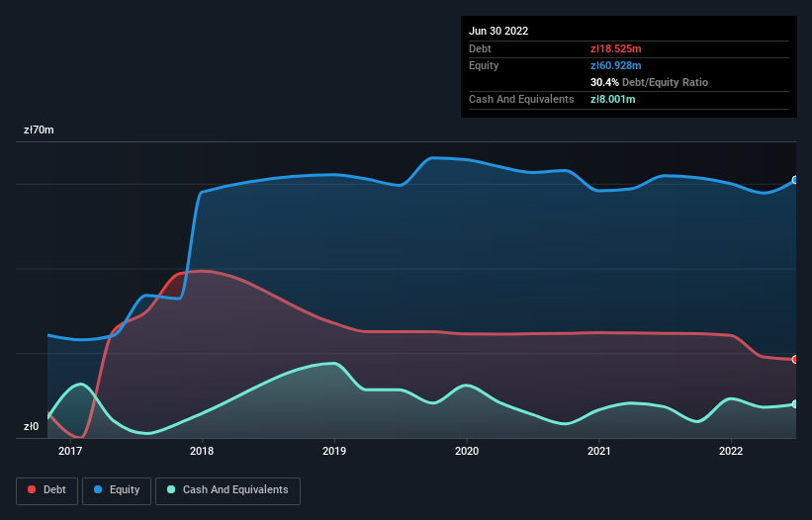This screenshot has height=520, width=812.
Task: Click the blue Equity legend dot
Action: click(x=98, y=489)
